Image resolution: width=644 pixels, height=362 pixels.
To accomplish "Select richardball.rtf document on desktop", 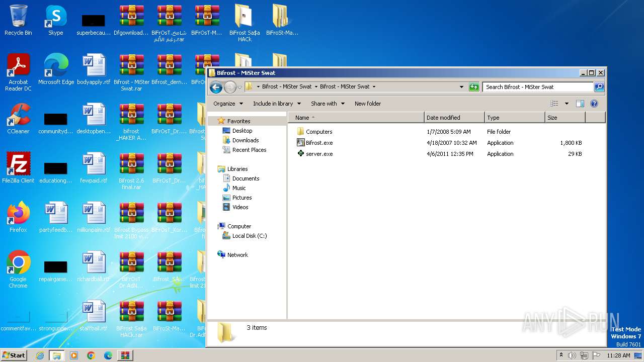I will pyautogui.click(x=94, y=266).
